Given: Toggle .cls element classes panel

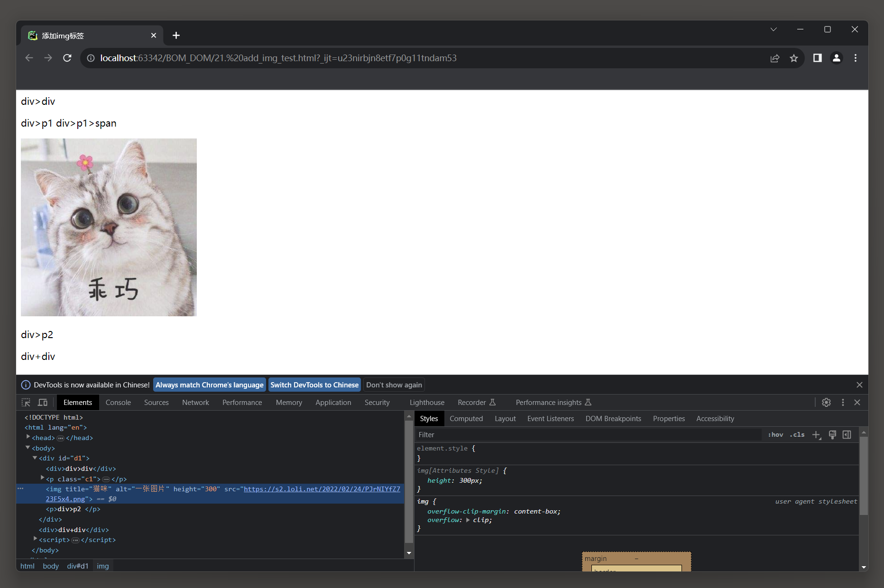Looking at the screenshot, I should click(x=797, y=435).
